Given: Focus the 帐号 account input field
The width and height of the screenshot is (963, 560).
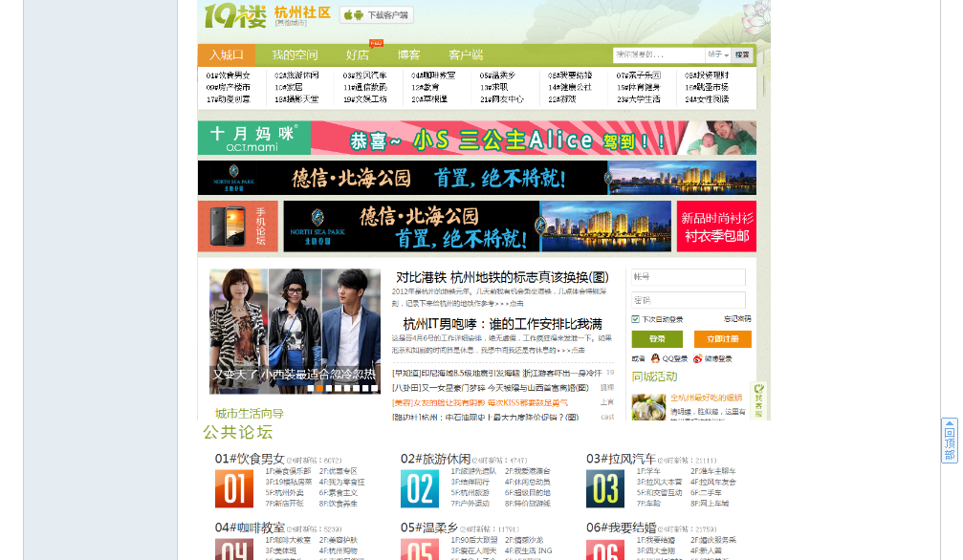Looking at the screenshot, I should (x=689, y=277).
